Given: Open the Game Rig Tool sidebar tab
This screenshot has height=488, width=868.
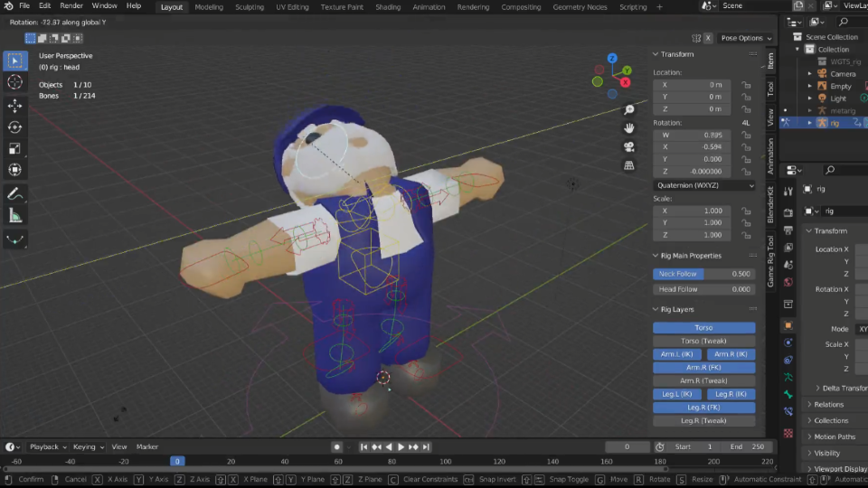Looking at the screenshot, I should coord(770,260).
